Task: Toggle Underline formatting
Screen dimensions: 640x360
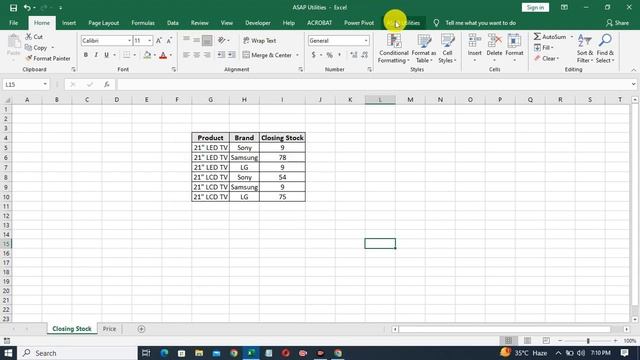Action: tap(106, 55)
